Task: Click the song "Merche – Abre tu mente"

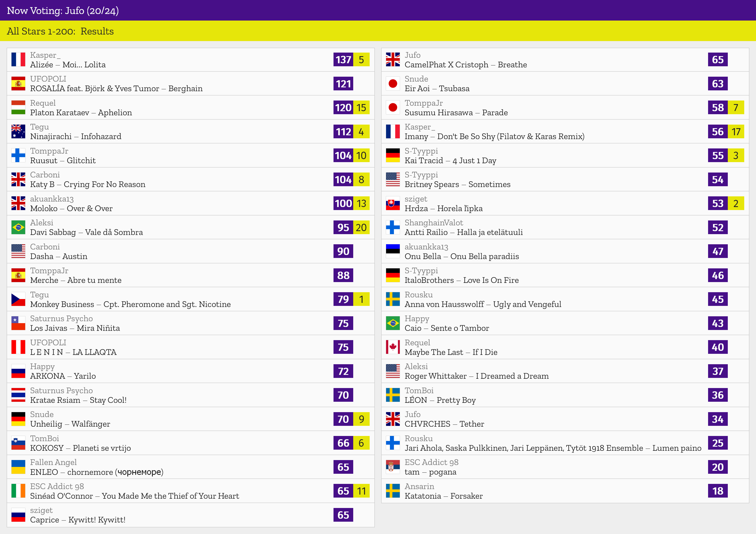Action: 76,280
